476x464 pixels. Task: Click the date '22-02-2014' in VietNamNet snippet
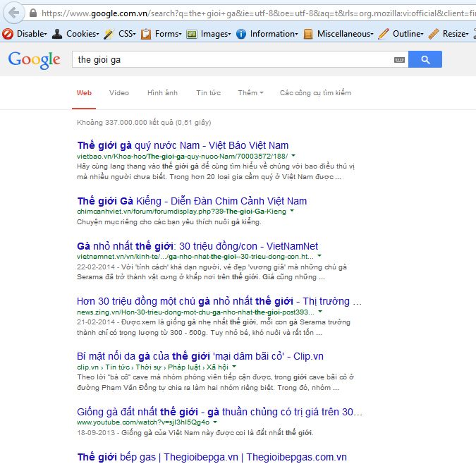96,267
